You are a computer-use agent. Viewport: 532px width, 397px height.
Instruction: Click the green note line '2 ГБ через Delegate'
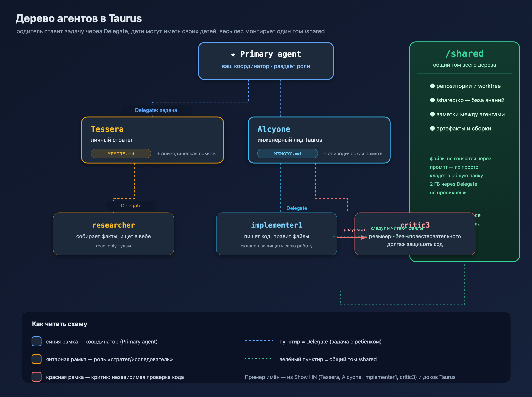453,184
